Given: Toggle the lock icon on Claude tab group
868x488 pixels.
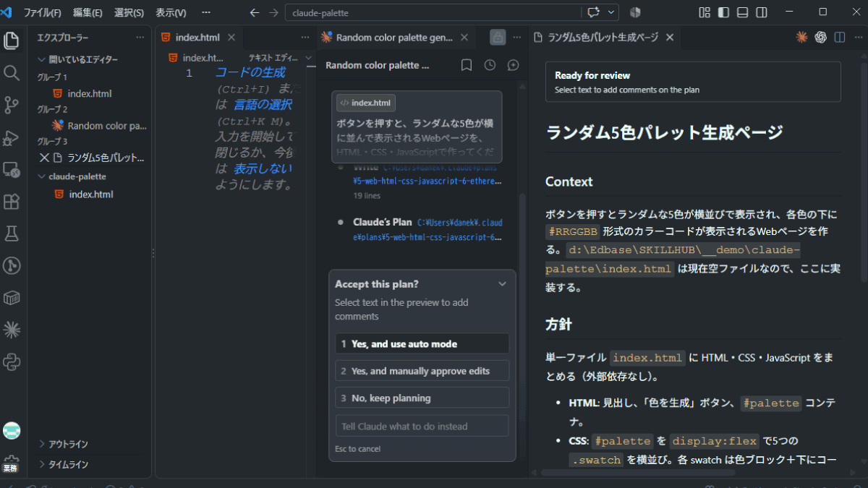Looking at the screenshot, I should (498, 38).
